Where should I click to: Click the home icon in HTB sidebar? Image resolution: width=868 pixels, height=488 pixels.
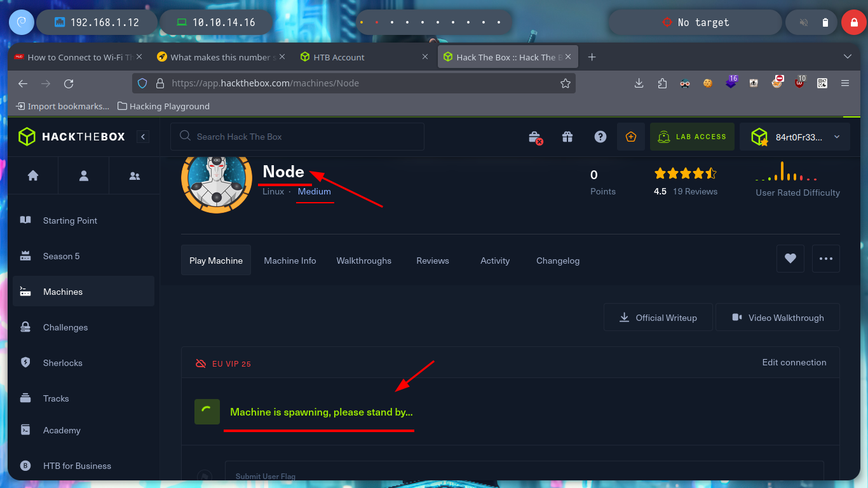pos(33,176)
